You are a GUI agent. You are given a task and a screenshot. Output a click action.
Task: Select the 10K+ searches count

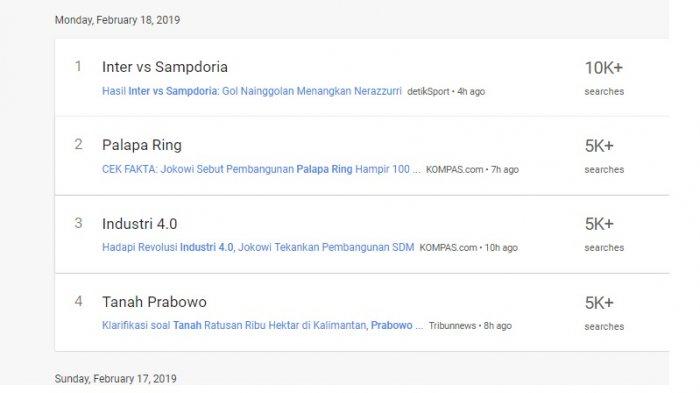point(604,78)
